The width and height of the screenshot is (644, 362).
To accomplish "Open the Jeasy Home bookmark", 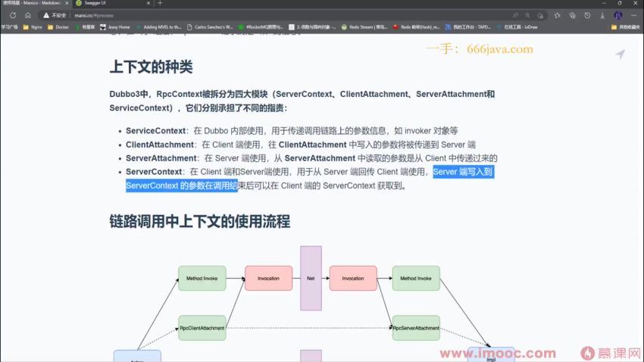I will (115, 27).
